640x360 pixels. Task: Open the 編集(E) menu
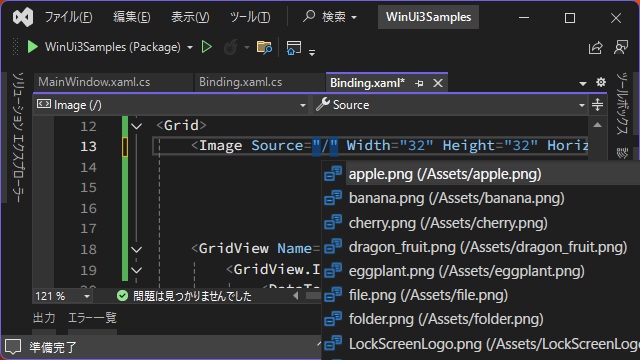click(x=131, y=17)
